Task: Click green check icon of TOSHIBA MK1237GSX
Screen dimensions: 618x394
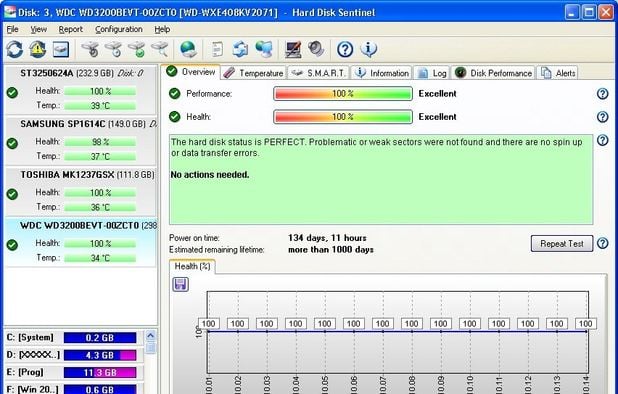Action: tap(12, 194)
